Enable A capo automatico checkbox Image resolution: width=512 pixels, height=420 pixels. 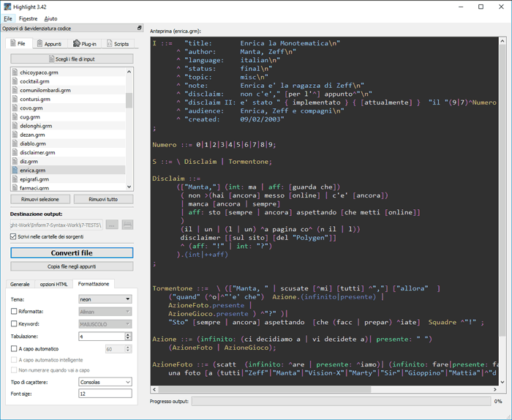click(14, 349)
